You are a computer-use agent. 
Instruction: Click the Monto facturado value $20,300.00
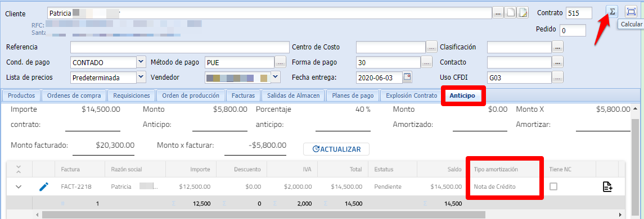pos(115,145)
